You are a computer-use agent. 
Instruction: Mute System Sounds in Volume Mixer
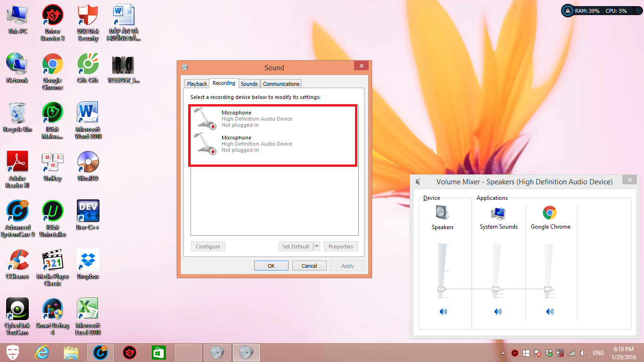tap(498, 312)
